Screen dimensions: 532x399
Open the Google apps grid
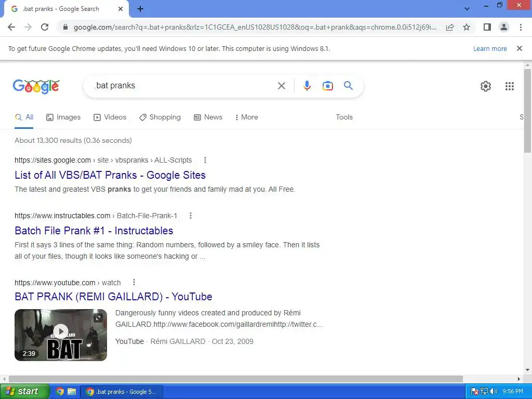tap(510, 86)
